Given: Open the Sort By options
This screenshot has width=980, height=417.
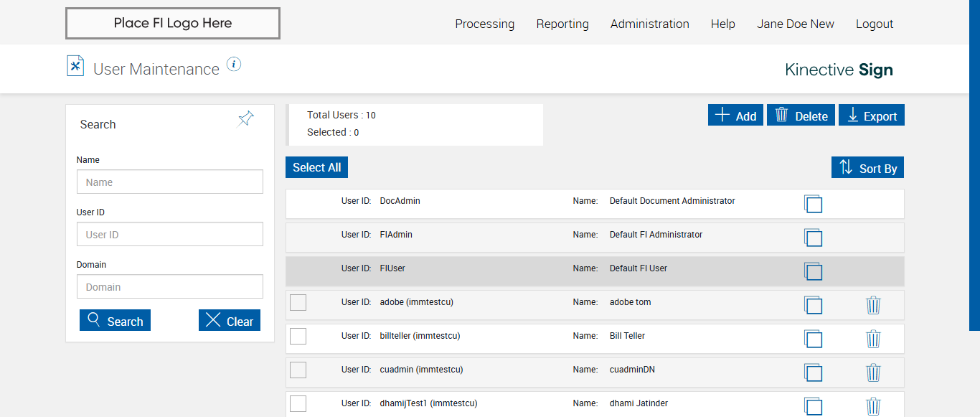Looking at the screenshot, I should pos(868,168).
